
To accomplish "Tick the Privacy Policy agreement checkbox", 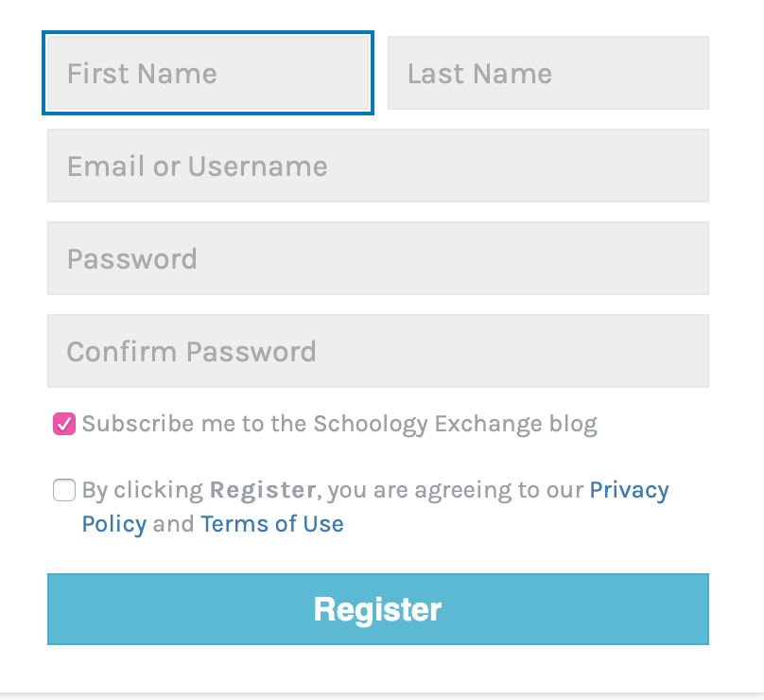I will [x=64, y=490].
